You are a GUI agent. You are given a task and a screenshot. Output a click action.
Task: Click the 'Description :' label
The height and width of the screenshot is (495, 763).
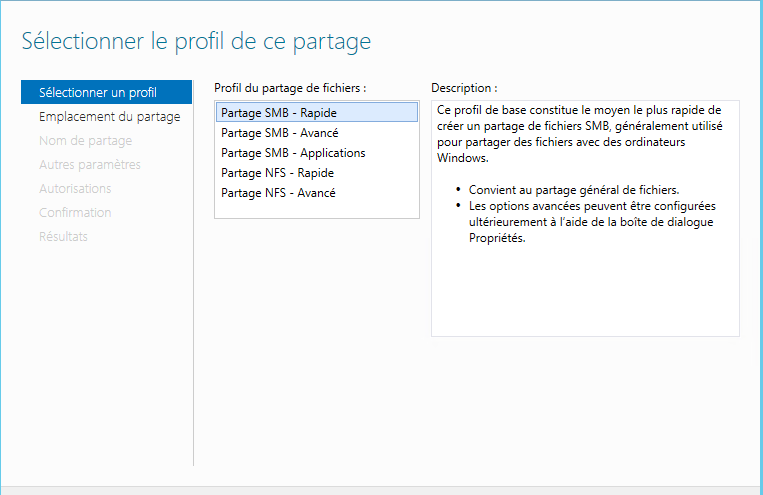click(464, 88)
